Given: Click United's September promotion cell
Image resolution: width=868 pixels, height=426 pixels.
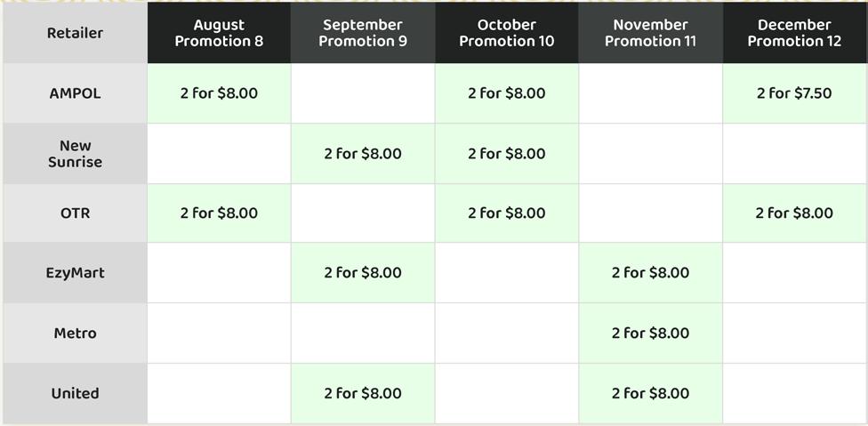Looking at the screenshot, I should (x=363, y=393).
